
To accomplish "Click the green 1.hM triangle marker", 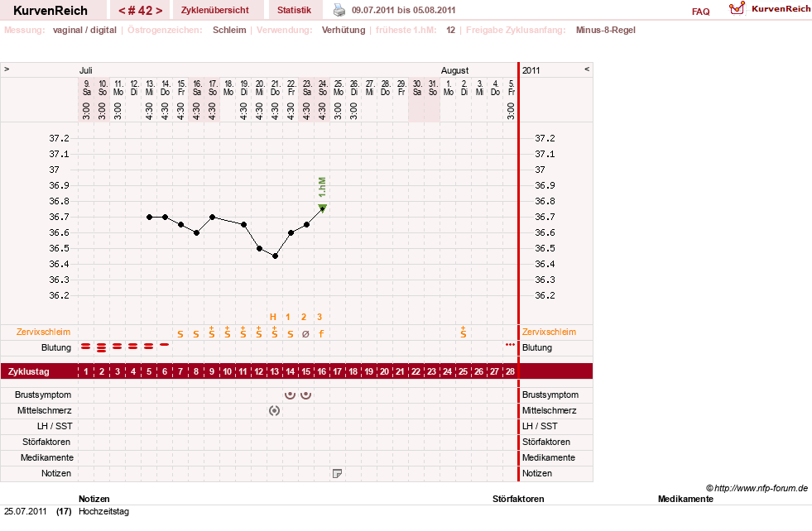I will point(322,208).
